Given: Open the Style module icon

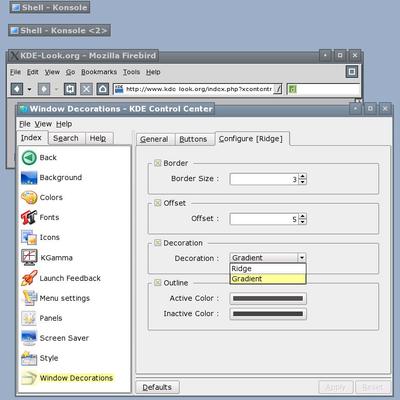Looking at the screenshot, I should [29, 358].
